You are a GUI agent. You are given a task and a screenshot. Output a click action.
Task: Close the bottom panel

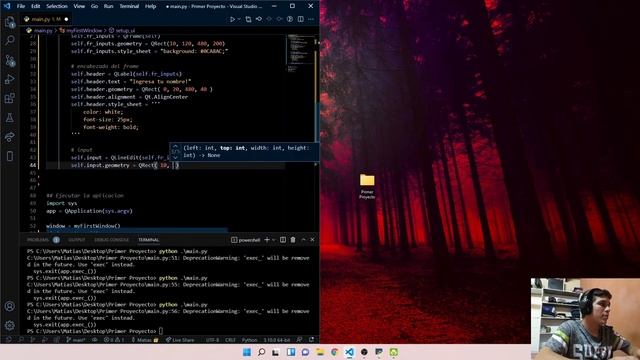313,240
